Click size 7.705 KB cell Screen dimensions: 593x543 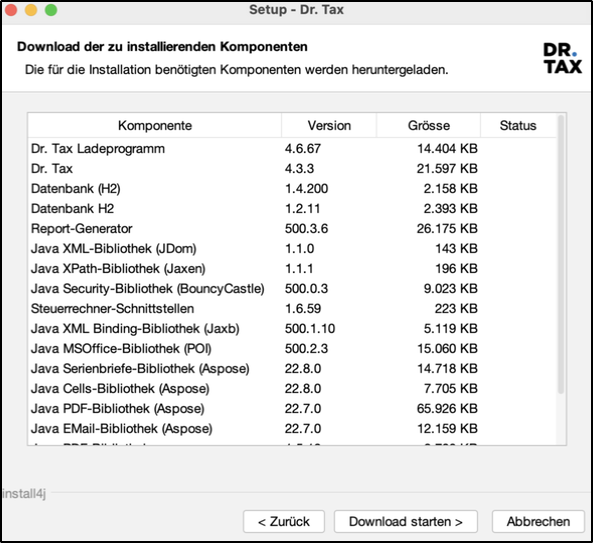click(450, 389)
